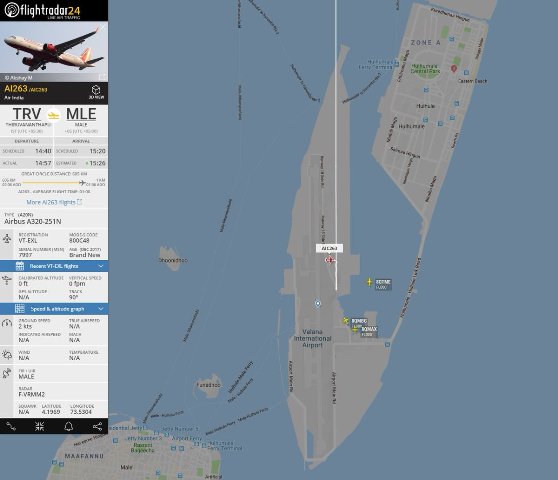
Task: Click the Velana airport pin marker
Action: click(x=318, y=304)
